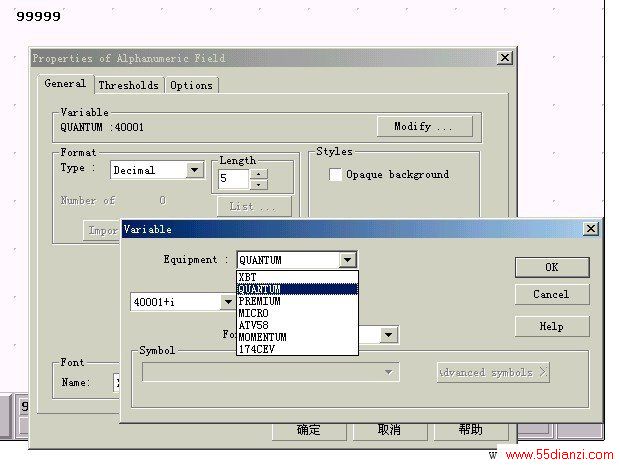The width and height of the screenshot is (620, 467).
Task: Enable the Opaque background checkbox
Action: click(x=335, y=174)
